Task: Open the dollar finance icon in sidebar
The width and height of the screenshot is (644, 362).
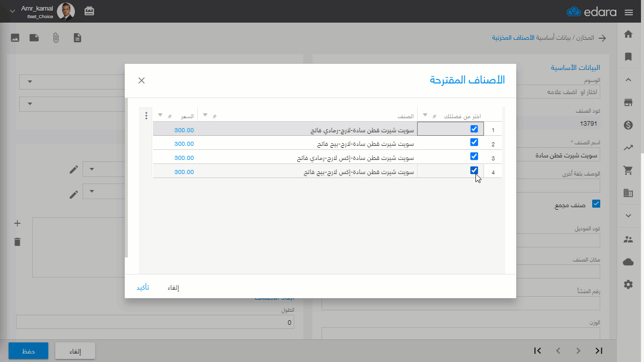Action: pyautogui.click(x=628, y=125)
